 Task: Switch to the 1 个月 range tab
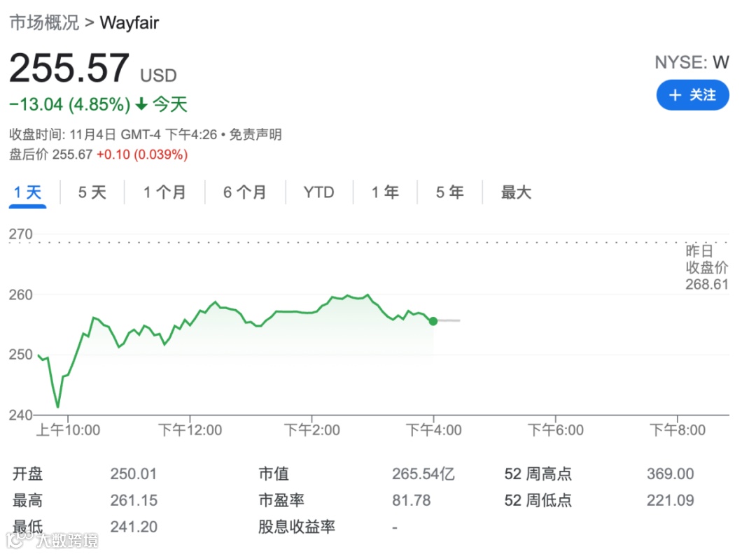coord(164,192)
